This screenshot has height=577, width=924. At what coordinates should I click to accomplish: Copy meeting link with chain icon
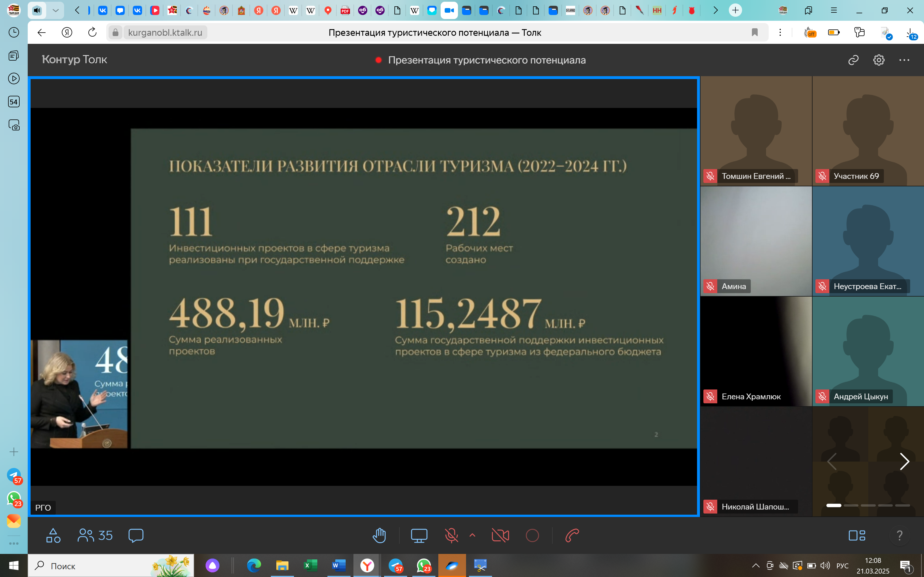[x=853, y=60]
